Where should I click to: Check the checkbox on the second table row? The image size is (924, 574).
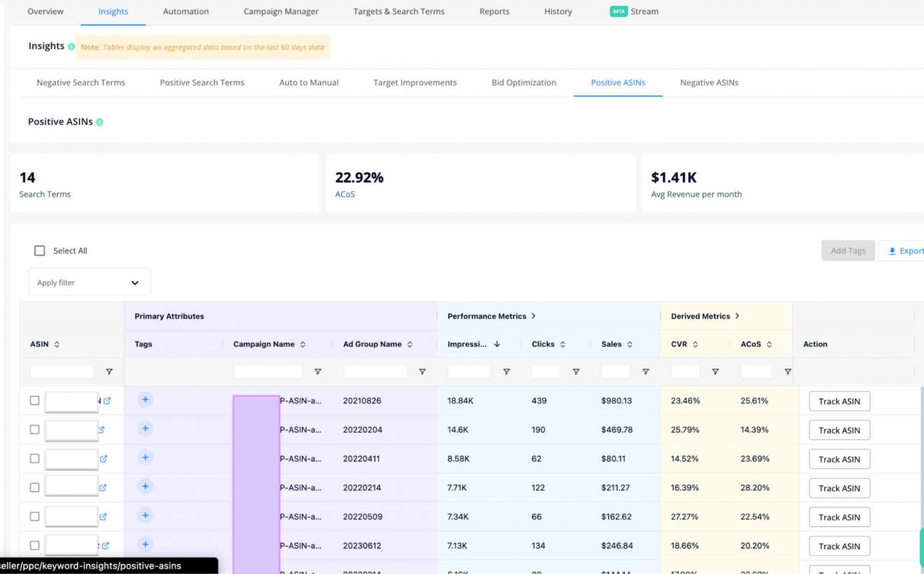pos(34,429)
